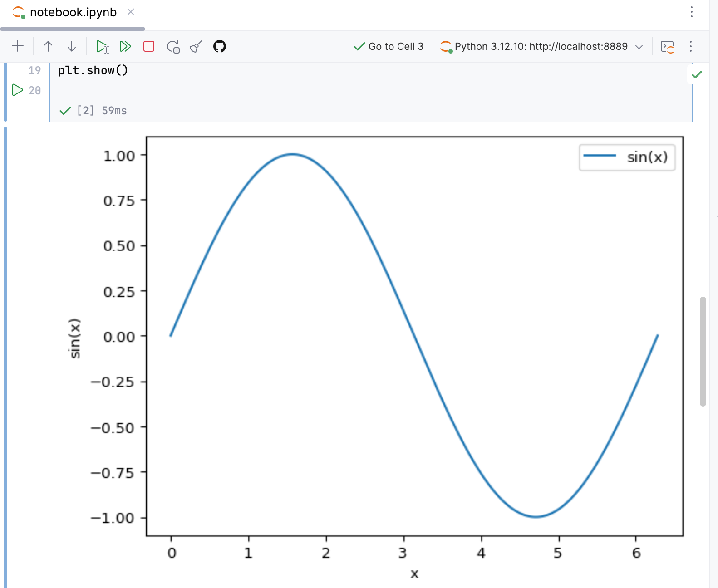Image resolution: width=718 pixels, height=588 pixels.
Task: Run cell and select below
Action: [x=103, y=46]
